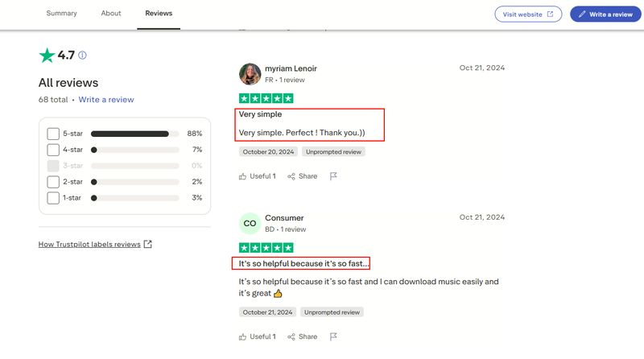Check the 4-star filter checkbox
644x359 pixels.
point(53,150)
